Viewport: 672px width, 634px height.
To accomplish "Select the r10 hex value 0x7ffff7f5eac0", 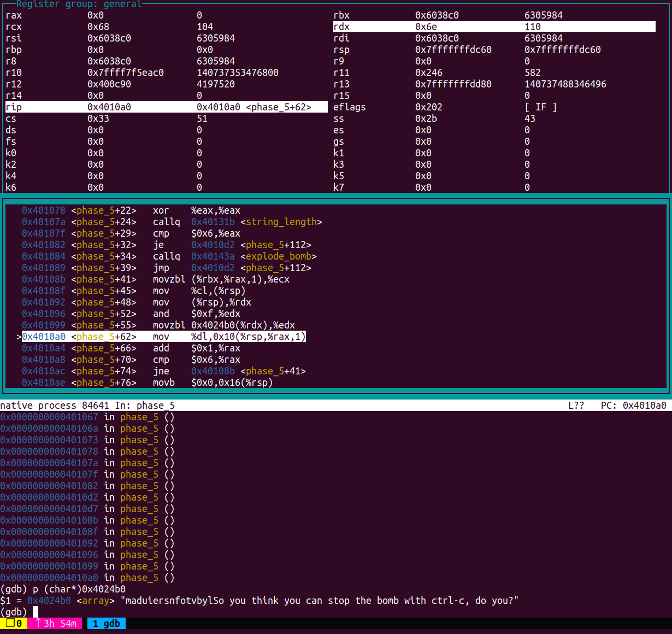I will coord(126,73).
